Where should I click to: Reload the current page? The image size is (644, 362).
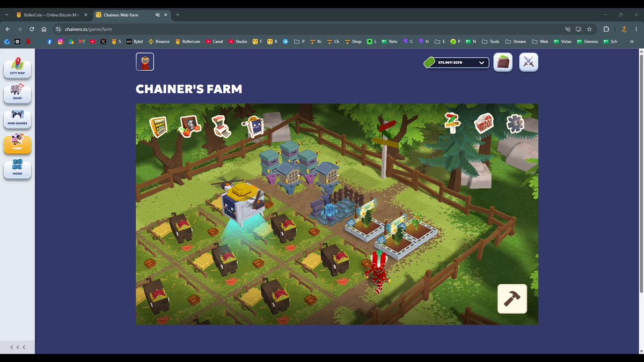point(32,29)
